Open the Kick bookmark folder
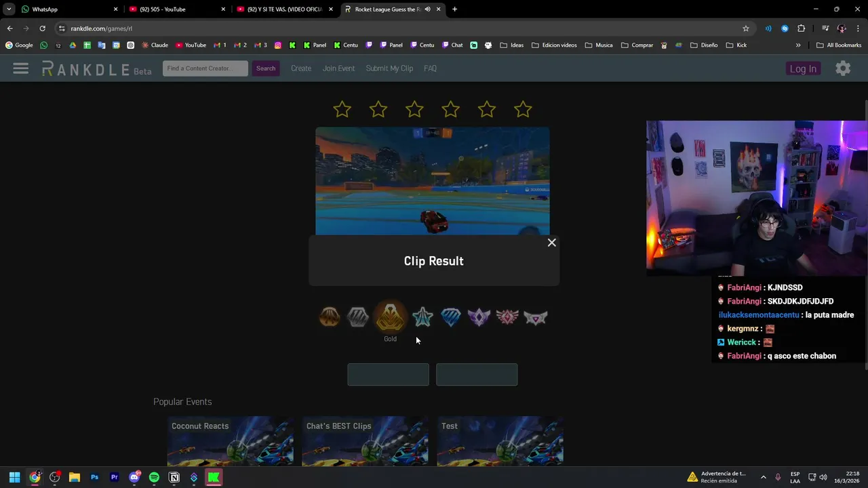This screenshot has height=488, width=868. [x=736, y=45]
